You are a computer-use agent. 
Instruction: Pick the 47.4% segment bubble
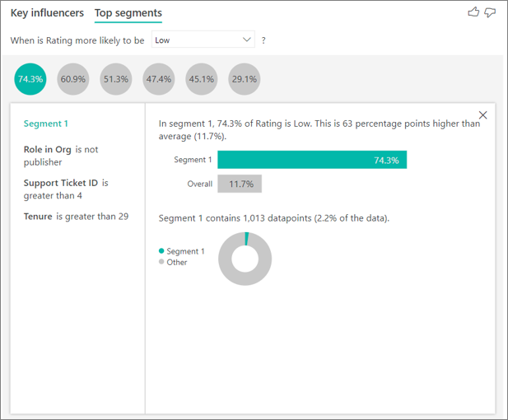click(159, 79)
